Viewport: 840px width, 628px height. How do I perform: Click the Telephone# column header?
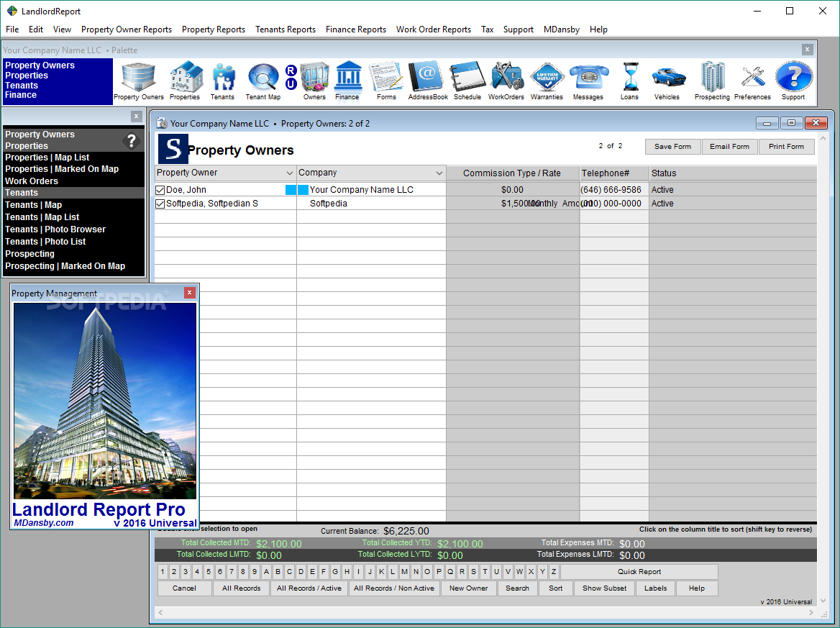pos(614,173)
